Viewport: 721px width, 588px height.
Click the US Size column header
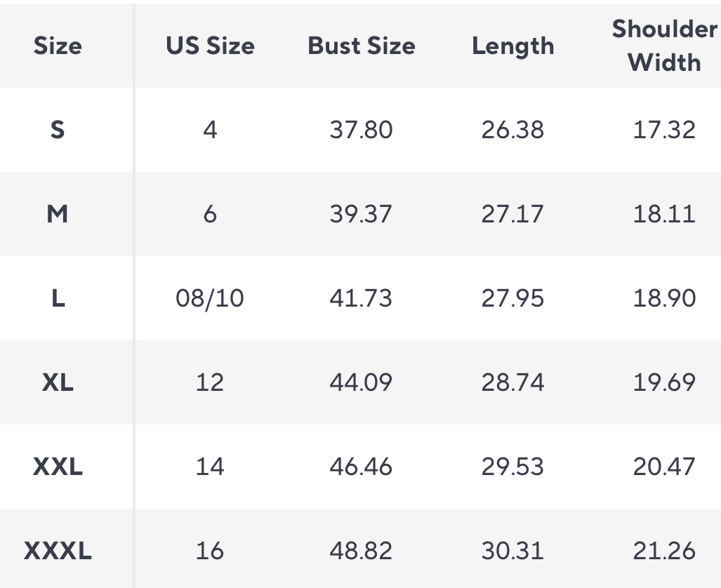(x=210, y=46)
